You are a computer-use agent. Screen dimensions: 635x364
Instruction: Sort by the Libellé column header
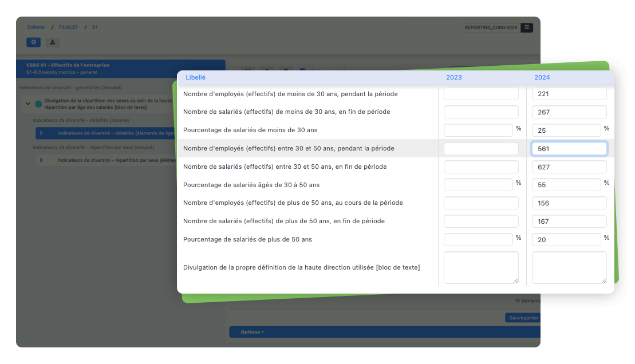coord(195,77)
